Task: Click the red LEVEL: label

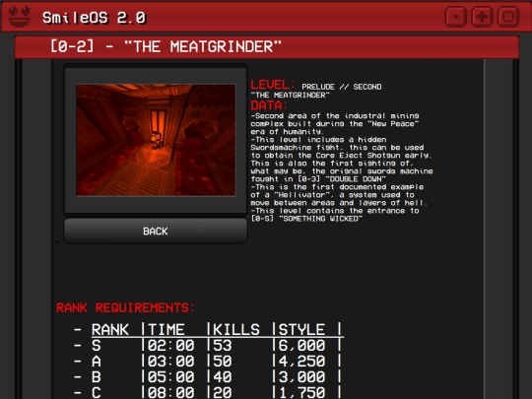Action: point(273,85)
